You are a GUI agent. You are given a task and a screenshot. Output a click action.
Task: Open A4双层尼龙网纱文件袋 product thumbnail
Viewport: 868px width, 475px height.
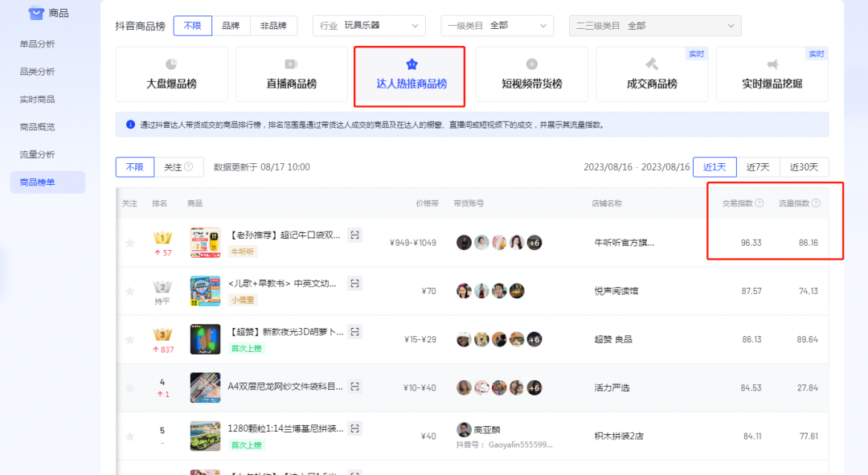pos(206,387)
